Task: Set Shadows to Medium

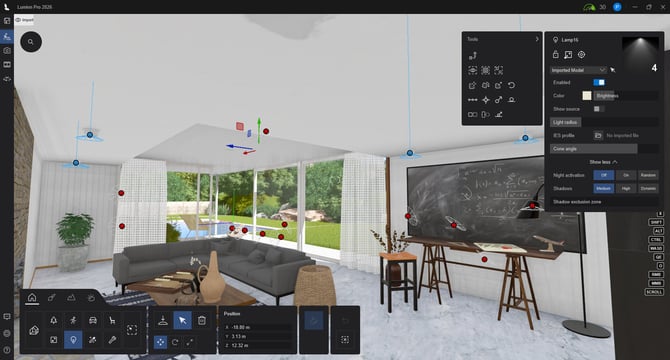Action: [x=603, y=188]
